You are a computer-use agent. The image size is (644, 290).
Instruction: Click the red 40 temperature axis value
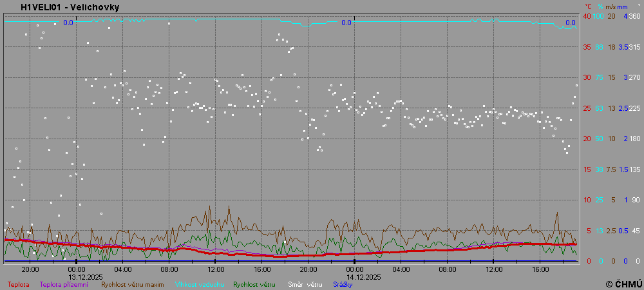tap(587, 16)
